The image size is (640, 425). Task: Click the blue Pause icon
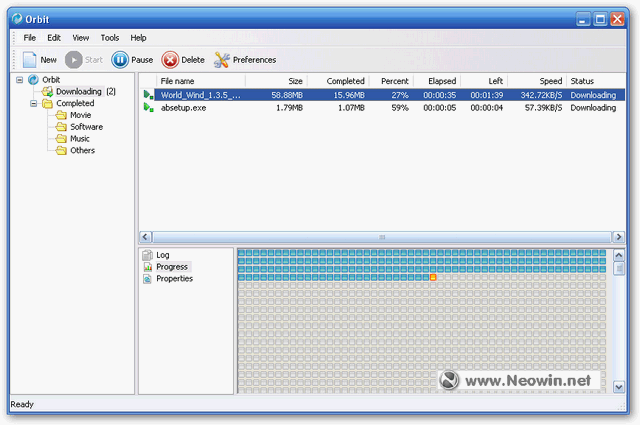click(x=120, y=60)
